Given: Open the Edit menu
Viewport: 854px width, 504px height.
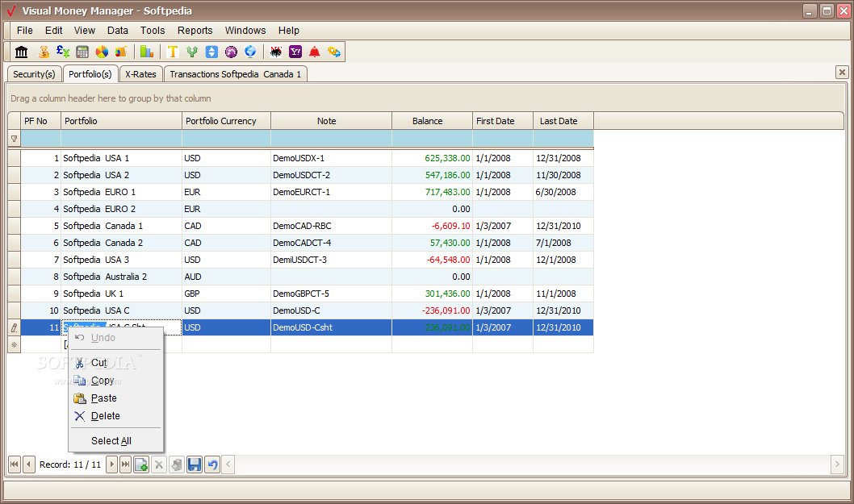Looking at the screenshot, I should [x=53, y=31].
